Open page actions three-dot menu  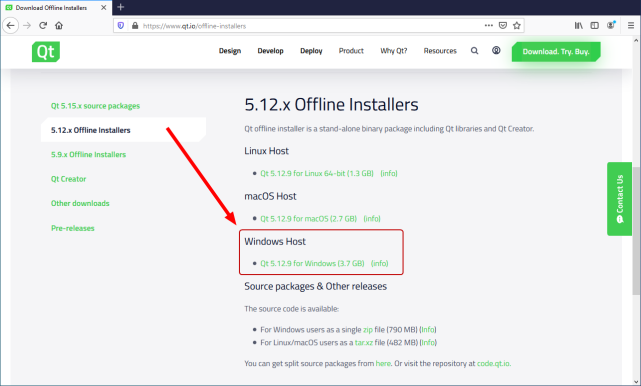point(489,25)
